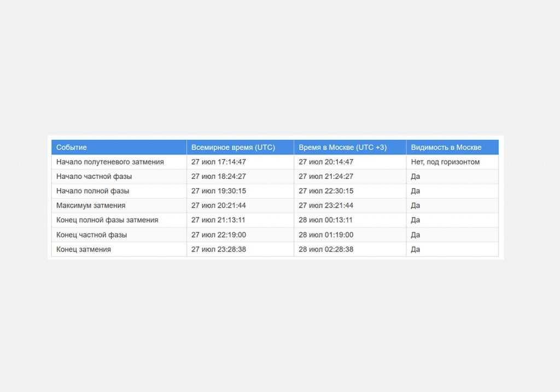560x392 pixels.
Task: Click the "Максимум затмения" row label
Action: tap(91, 206)
